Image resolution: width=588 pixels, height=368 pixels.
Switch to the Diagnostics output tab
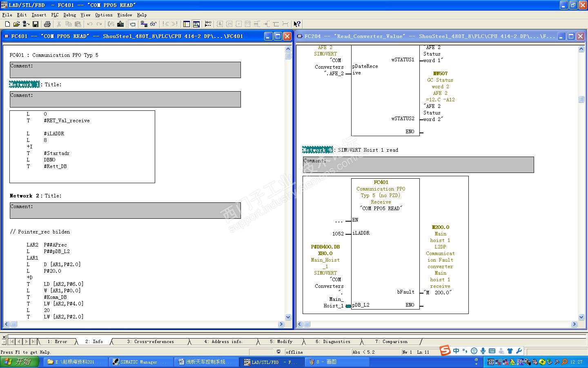(x=333, y=341)
